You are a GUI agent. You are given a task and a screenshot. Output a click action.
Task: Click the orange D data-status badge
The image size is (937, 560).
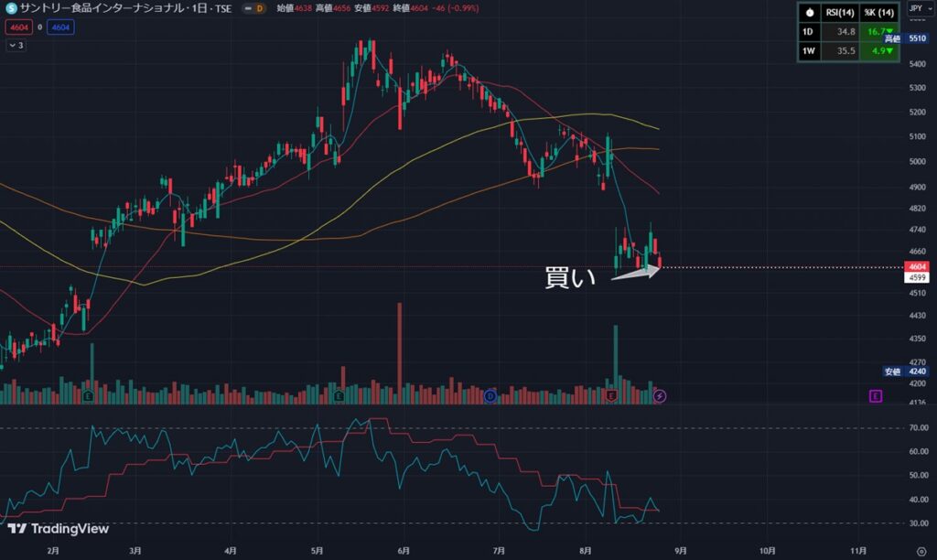259,8
